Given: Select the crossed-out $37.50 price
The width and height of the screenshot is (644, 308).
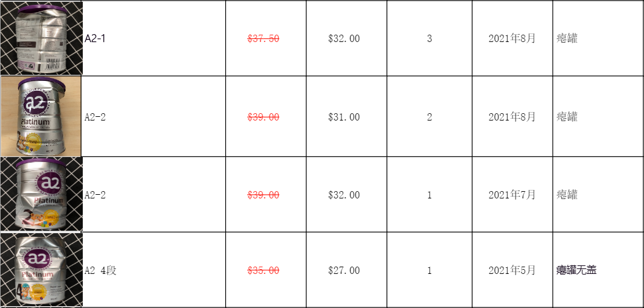Looking at the screenshot, I should tap(263, 38).
